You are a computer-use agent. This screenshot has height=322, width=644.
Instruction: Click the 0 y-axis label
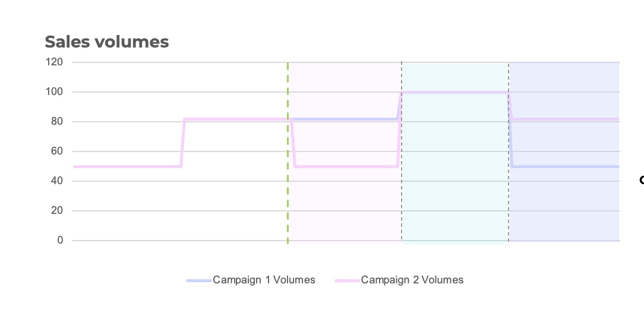(60, 240)
